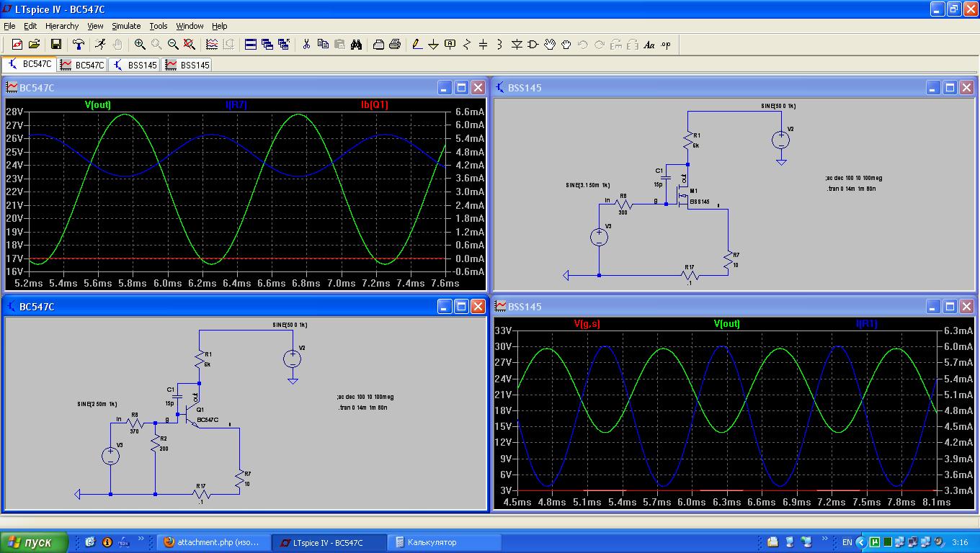Click the Ib(Q1) trace label in BC547C plot
This screenshot has width=980, height=553.
coord(375,104)
